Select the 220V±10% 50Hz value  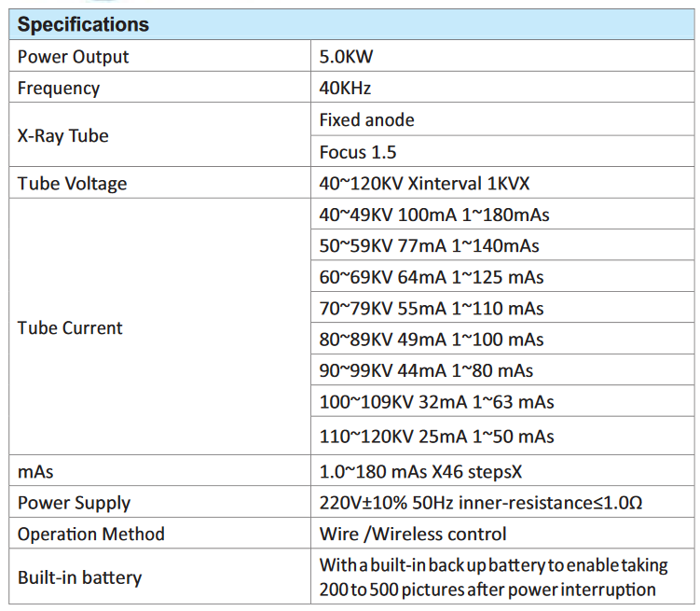pyautogui.click(x=480, y=503)
